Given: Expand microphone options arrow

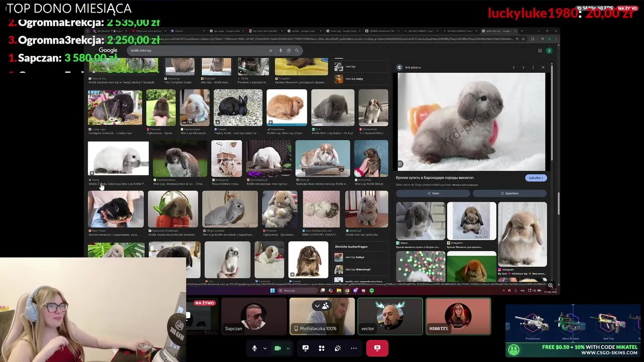Looking at the screenshot, I should click(265, 348).
